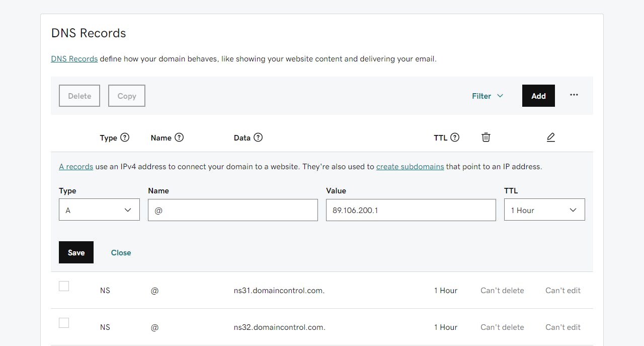This screenshot has height=346, width=644.
Task: Click the Add record button
Action: pyautogui.click(x=538, y=96)
